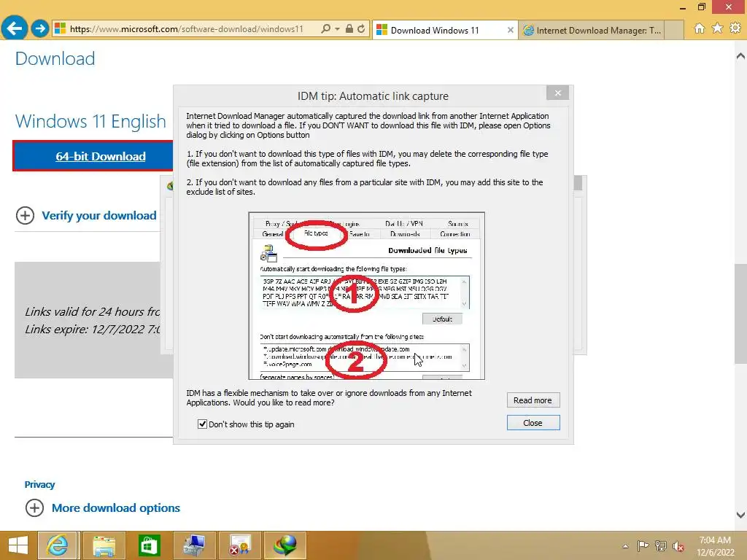The height and width of the screenshot is (560, 747).
Task: Restore down the browser window
Action: (x=701, y=7)
